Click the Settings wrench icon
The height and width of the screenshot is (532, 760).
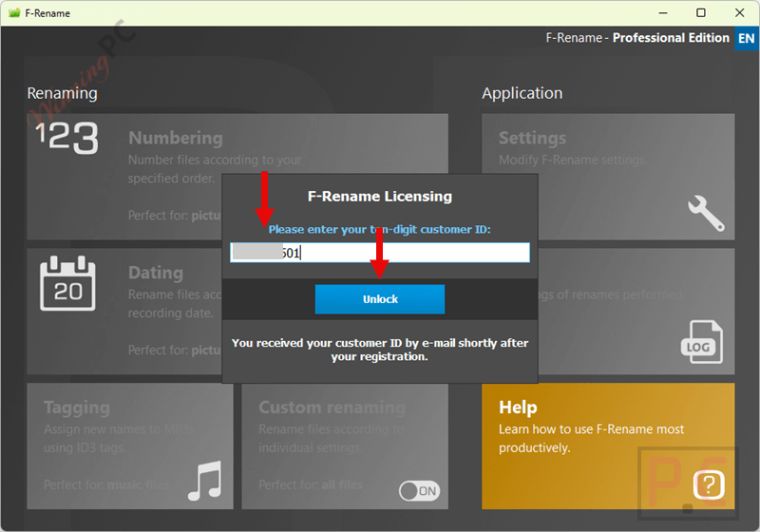pos(706,213)
